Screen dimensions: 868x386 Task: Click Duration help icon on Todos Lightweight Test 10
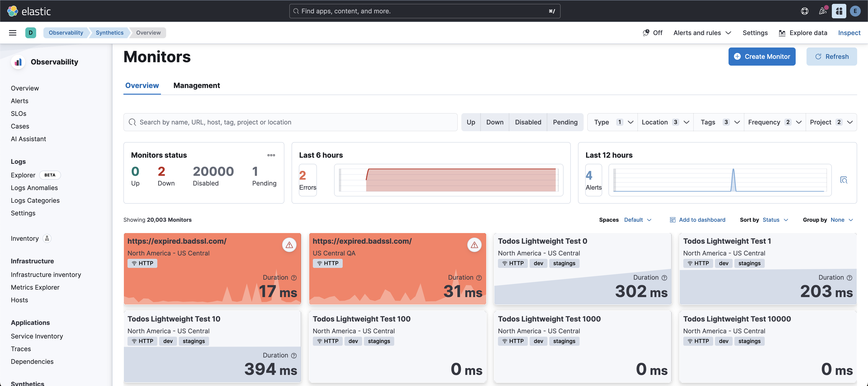click(294, 356)
